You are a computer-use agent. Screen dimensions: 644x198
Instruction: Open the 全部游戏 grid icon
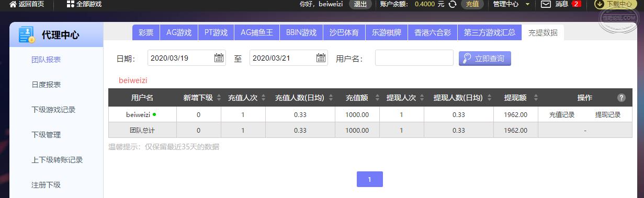(x=71, y=4)
